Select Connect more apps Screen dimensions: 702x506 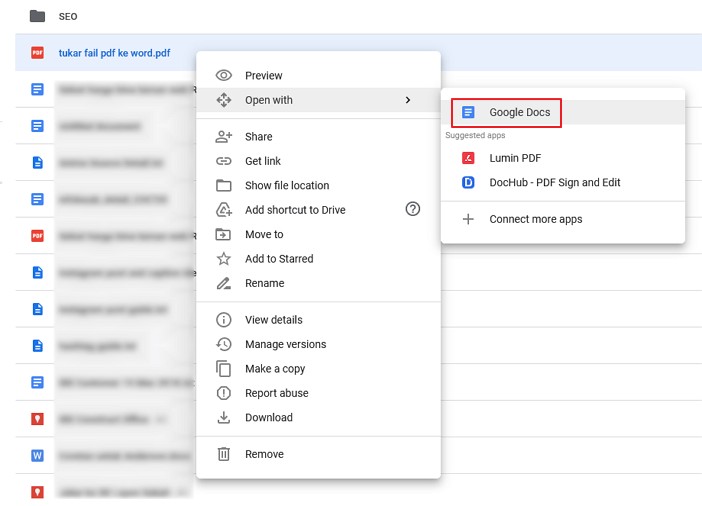563,219
